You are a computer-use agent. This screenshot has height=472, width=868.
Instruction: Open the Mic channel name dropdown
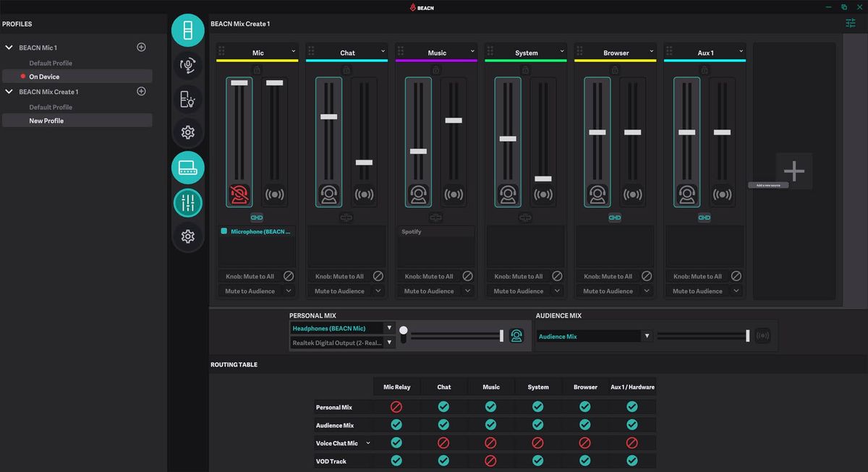[x=293, y=52]
